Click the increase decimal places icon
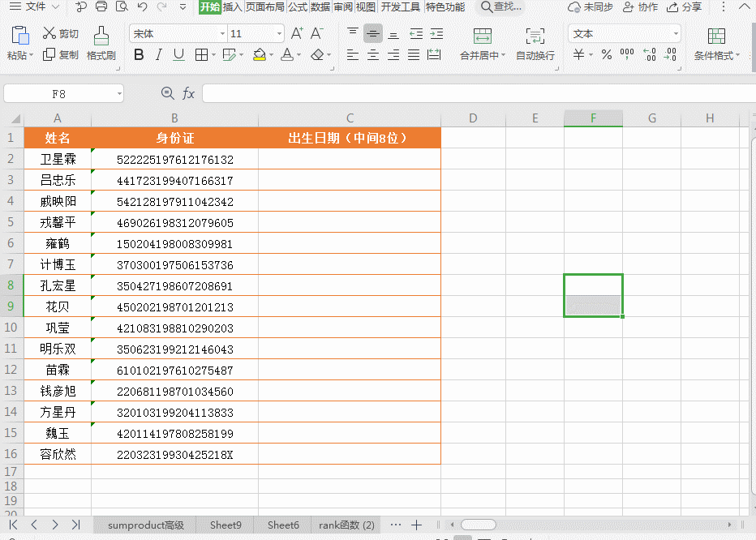Viewport: 756px width, 540px height. (650, 54)
